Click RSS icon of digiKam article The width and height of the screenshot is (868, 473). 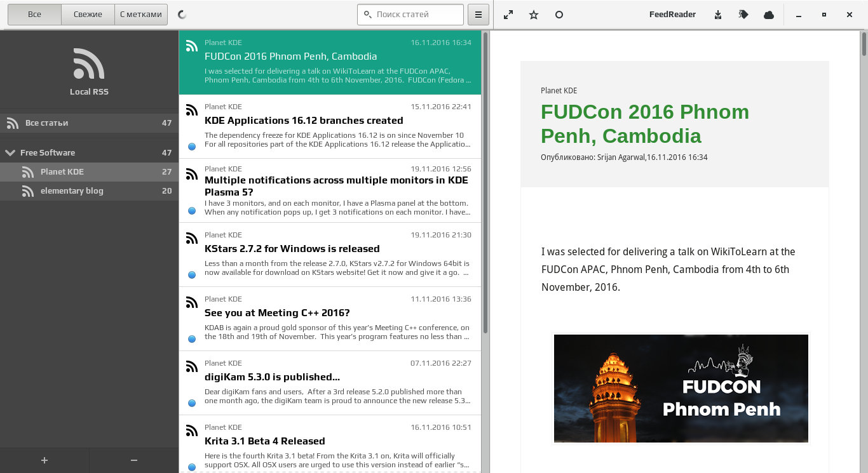192,366
